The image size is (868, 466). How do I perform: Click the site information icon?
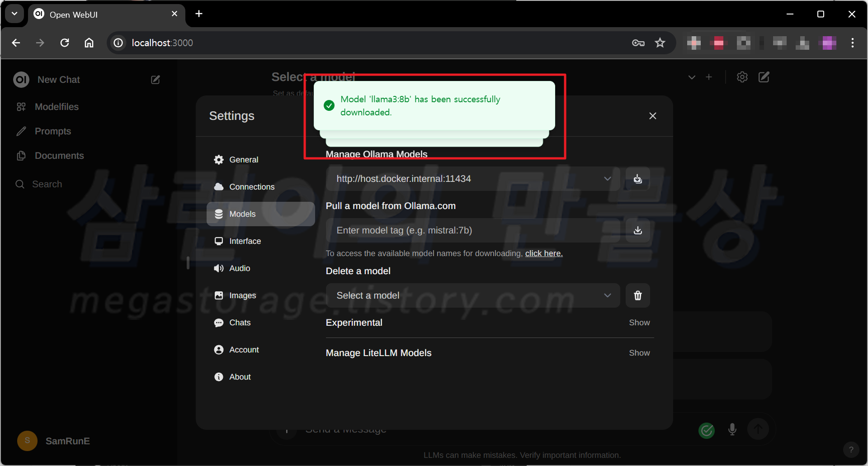(118, 43)
